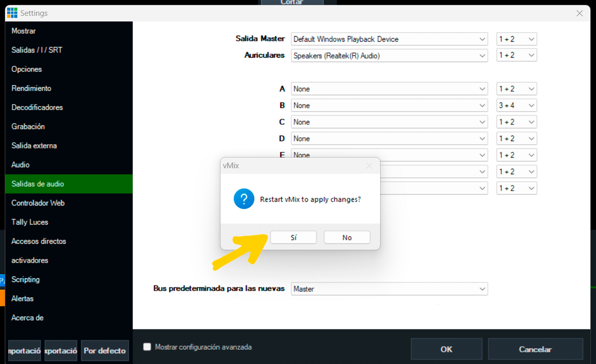
Task: Expand the bus A output device dropdown
Action: [389, 89]
